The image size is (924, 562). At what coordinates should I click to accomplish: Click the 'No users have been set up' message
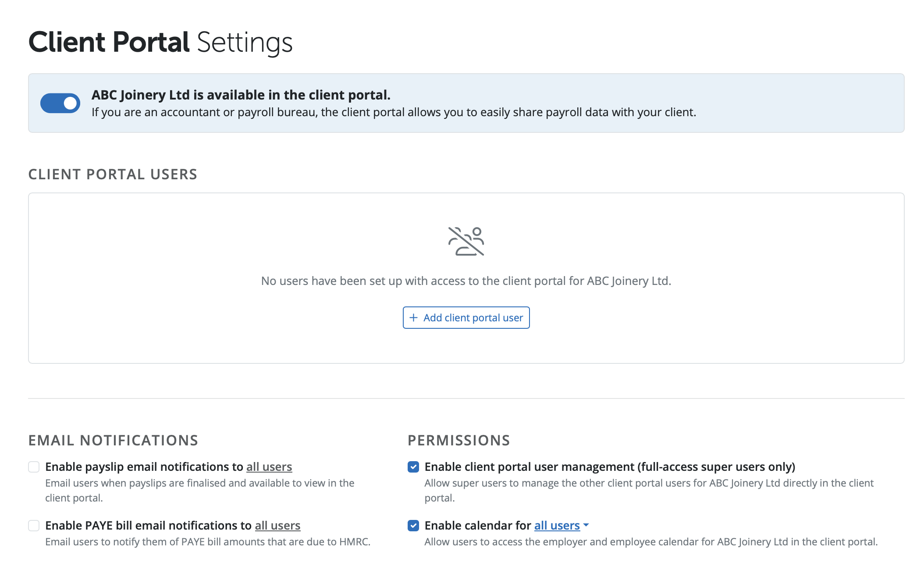[466, 281]
